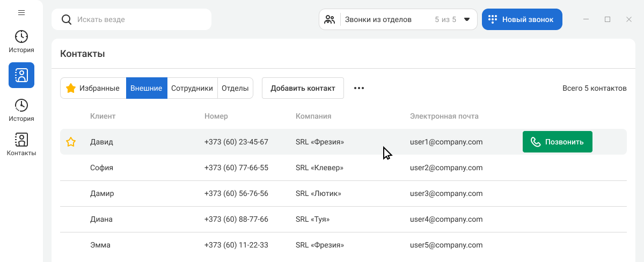Screen dimensions: 644x262
Task: Click the phone handset icon in the Позвонить button
Action: pos(535,142)
